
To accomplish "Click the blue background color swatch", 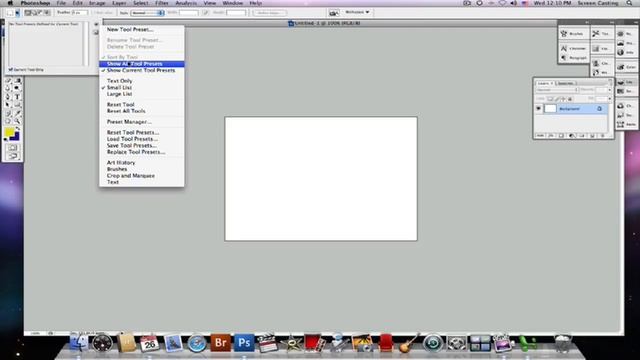I will pos(16,136).
